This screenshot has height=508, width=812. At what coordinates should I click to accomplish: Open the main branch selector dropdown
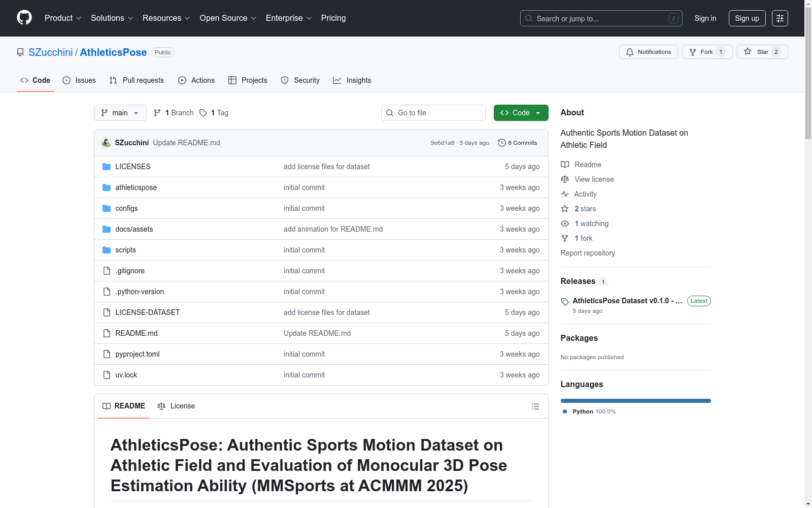click(x=120, y=113)
